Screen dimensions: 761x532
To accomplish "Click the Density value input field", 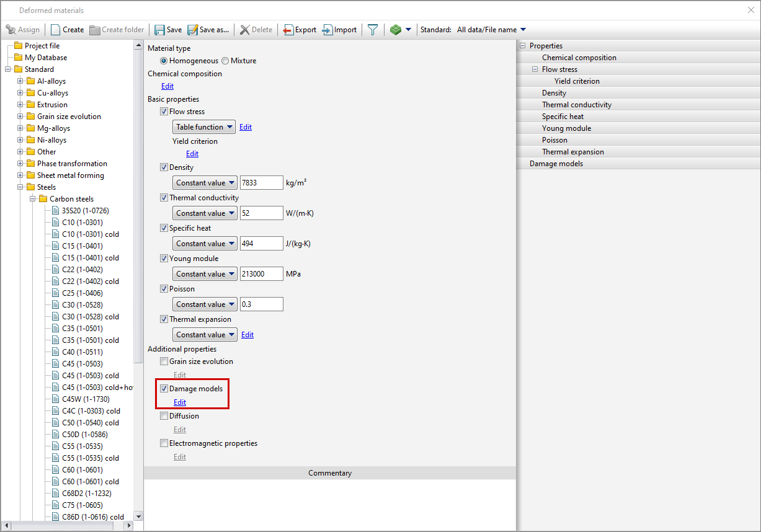I will 261,183.
